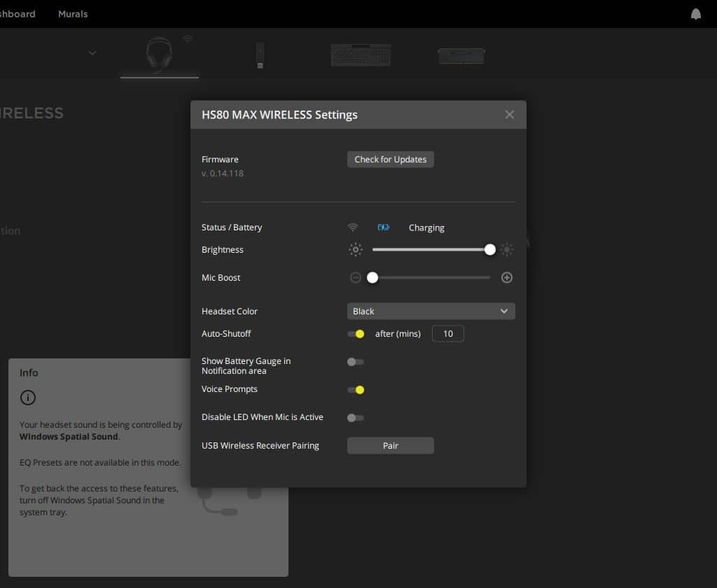The image size is (717, 588).
Task: Increase mic boost with plus icon
Action: click(x=507, y=278)
